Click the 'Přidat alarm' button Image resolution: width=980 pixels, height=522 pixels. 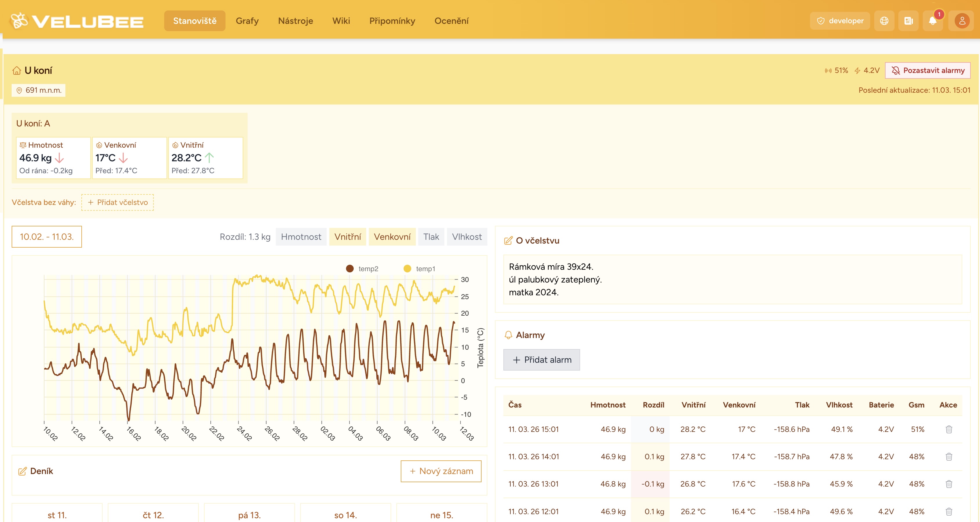click(542, 360)
